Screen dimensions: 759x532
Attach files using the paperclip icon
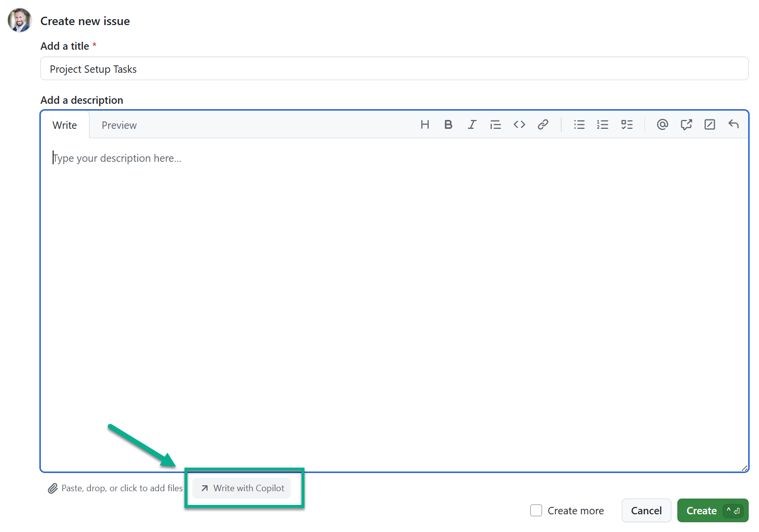(x=53, y=488)
